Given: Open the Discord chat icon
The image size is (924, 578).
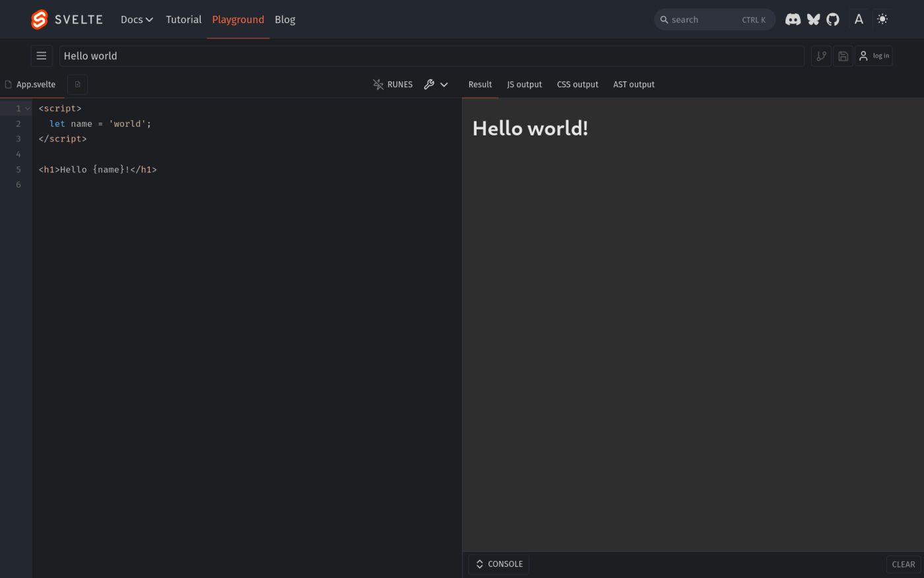Looking at the screenshot, I should click(x=793, y=19).
